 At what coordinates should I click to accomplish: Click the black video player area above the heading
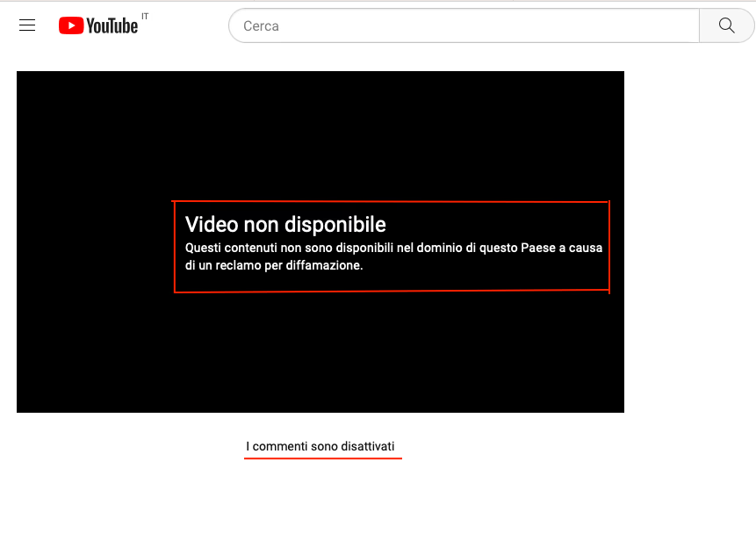(x=320, y=132)
